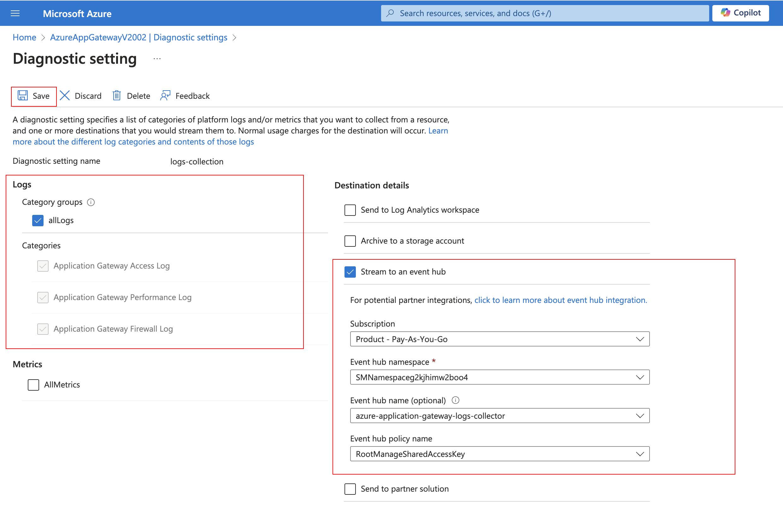This screenshot has height=532, width=783.
Task: Uncheck the allLogs category group
Action: pyautogui.click(x=38, y=220)
